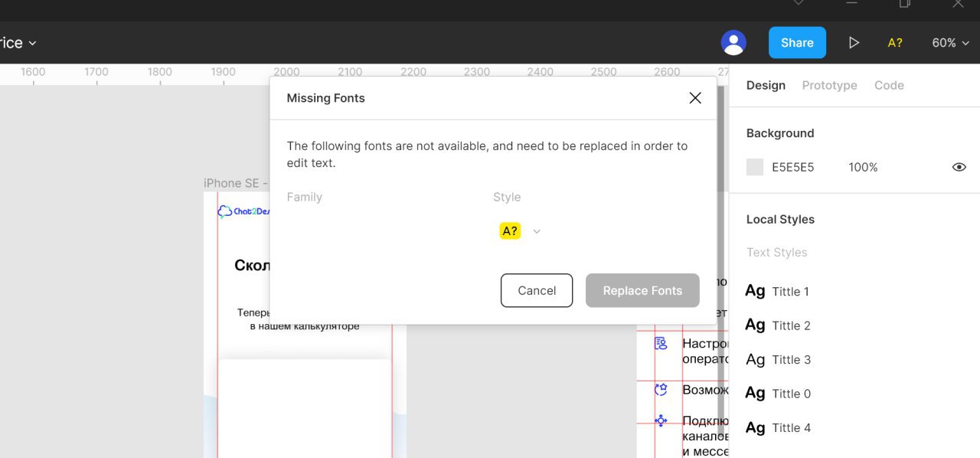Screen dimensions: 980x458
Task: Minimize the application window
Action: click(x=851, y=4)
